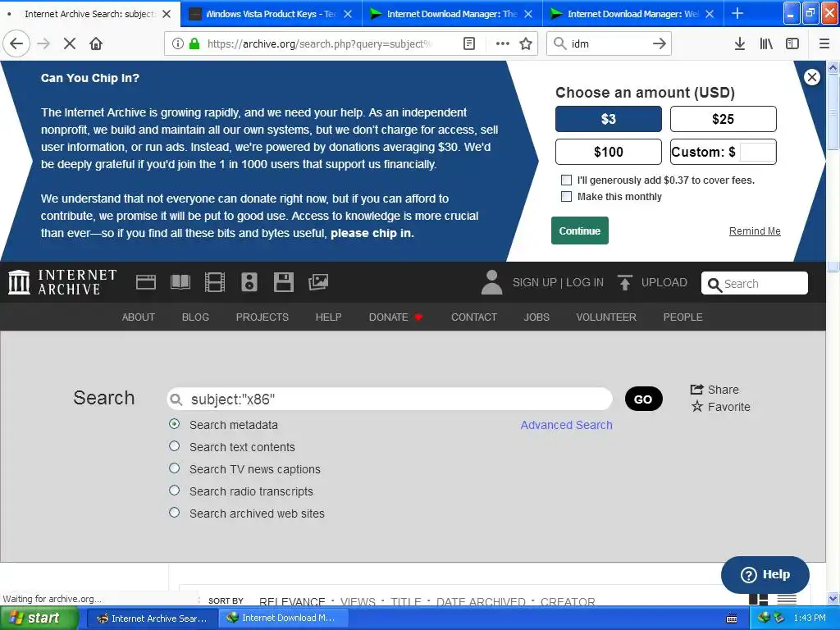Open the BLOG menu item

pyautogui.click(x=195, y=317)
